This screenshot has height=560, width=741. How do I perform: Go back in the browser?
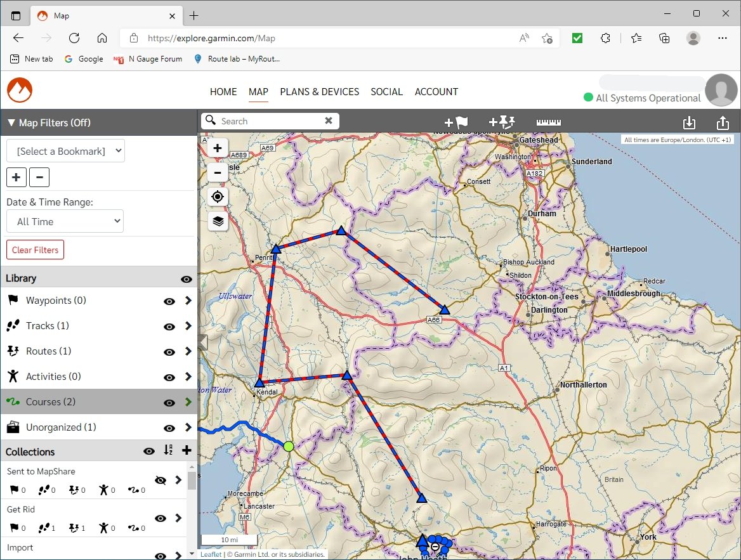[18, 38]
